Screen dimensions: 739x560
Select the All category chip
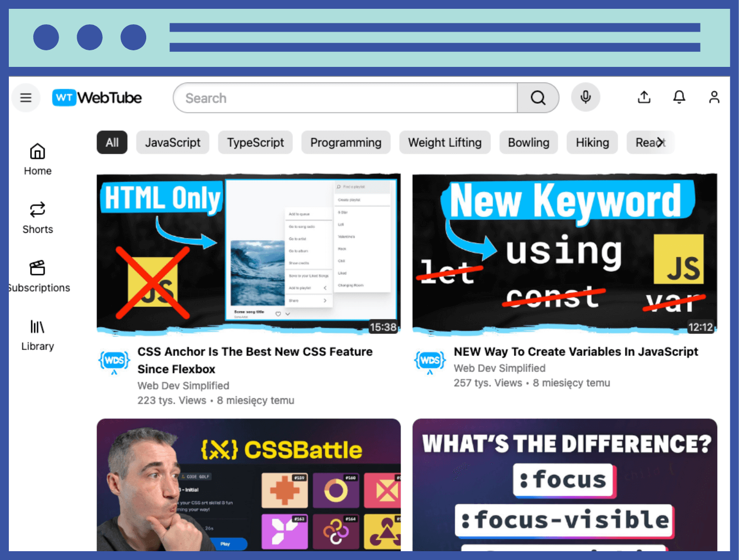pos(112,143)
